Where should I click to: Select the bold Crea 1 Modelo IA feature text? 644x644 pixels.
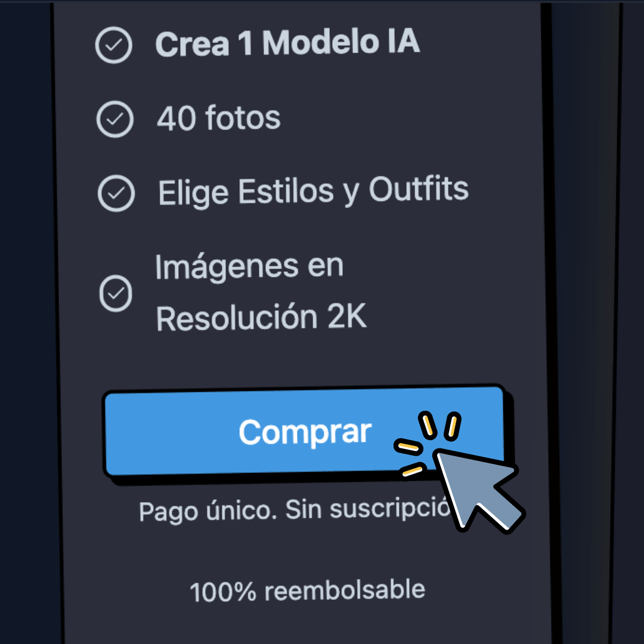(287, 43)
